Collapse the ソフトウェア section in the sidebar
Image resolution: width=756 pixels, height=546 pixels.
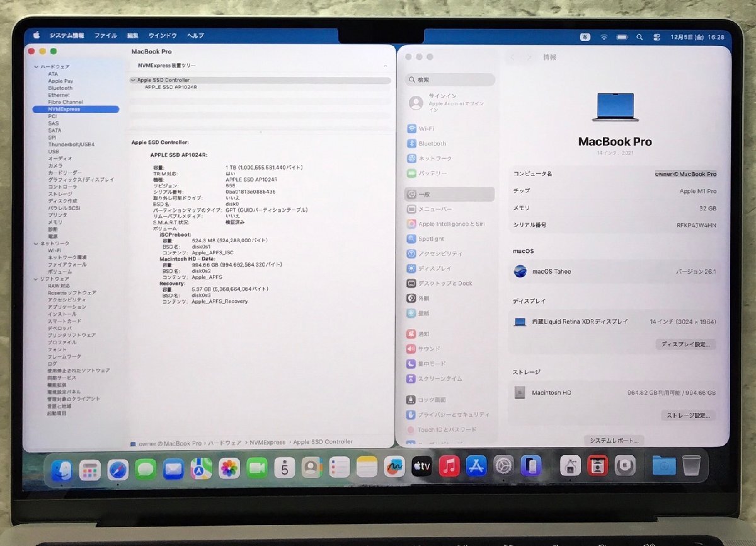tap(36, 279)
